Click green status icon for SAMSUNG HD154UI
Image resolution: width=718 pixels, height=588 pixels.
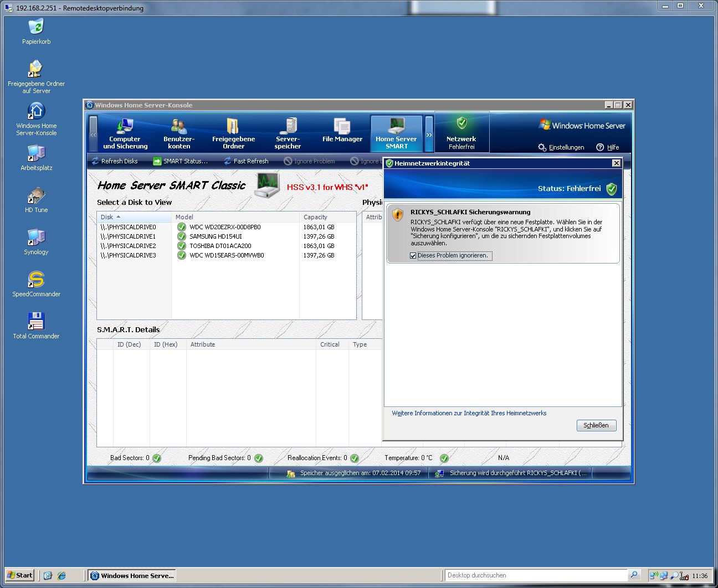[181, 236]
